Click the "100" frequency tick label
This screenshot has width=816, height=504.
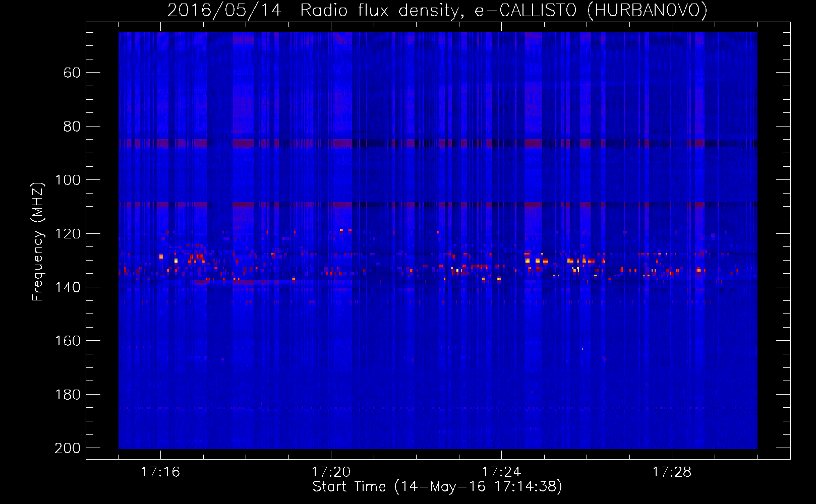coord(68,180)
